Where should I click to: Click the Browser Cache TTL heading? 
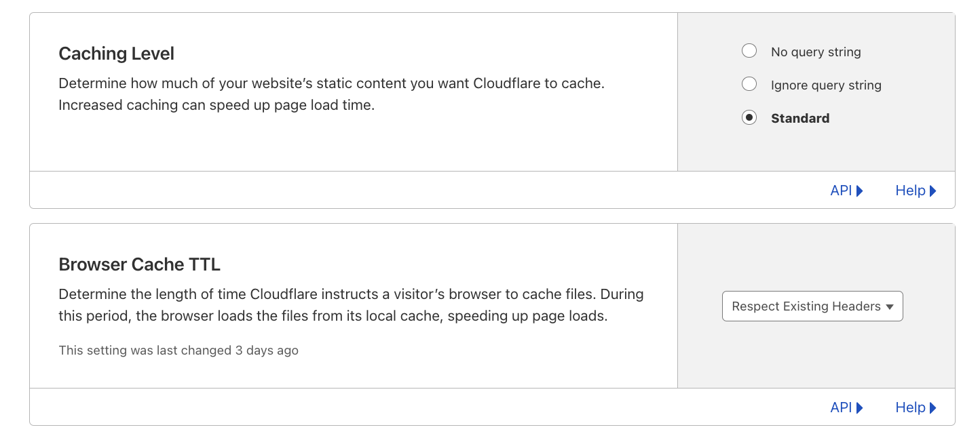coord(139,264)
